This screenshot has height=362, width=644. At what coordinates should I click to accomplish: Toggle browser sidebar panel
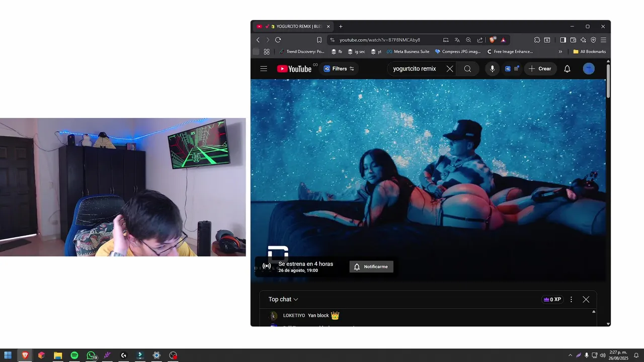(x=563, y=40)
